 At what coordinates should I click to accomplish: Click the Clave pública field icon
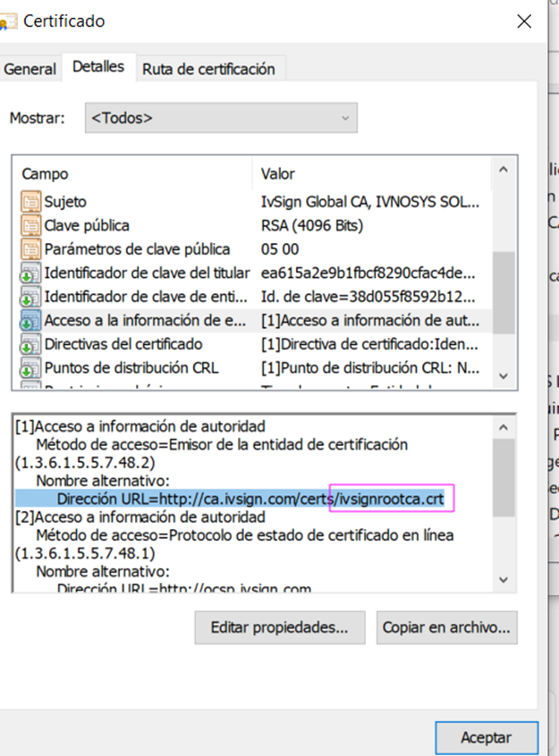pos(31,225)
